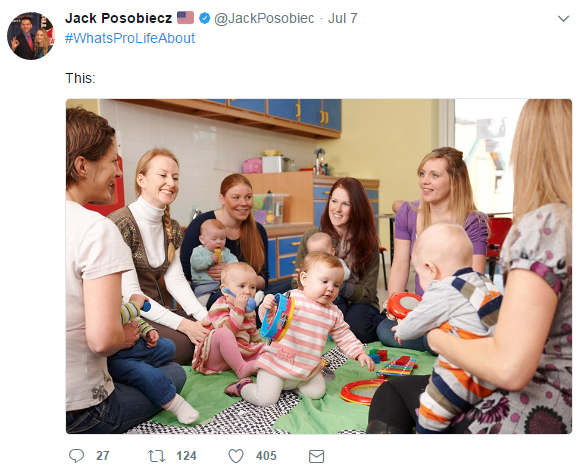Click the @JackPosobiec handle
The height and width of the screenshot is (469, 582).
[x=264, y=18]
